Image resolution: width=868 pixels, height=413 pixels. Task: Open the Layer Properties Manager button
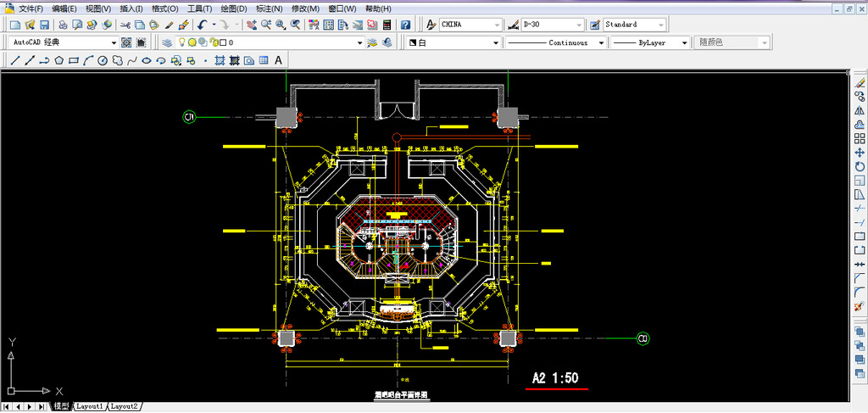pyautogui.click(x=167, y=42)
